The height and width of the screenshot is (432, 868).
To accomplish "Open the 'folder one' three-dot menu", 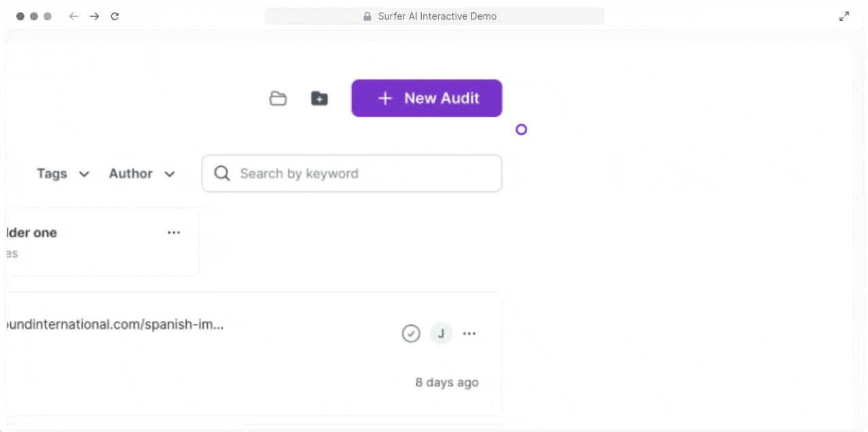I will coord(174,232).
